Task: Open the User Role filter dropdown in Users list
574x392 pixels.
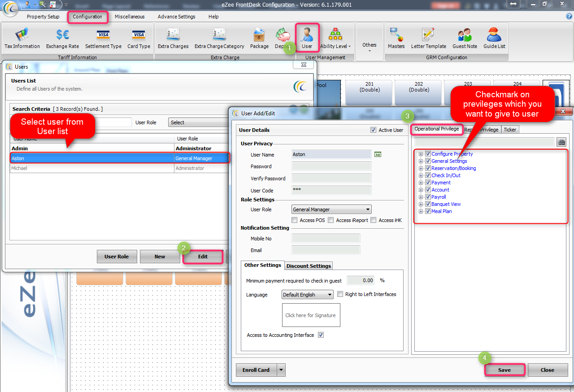Action: click(x=198, y=122)
